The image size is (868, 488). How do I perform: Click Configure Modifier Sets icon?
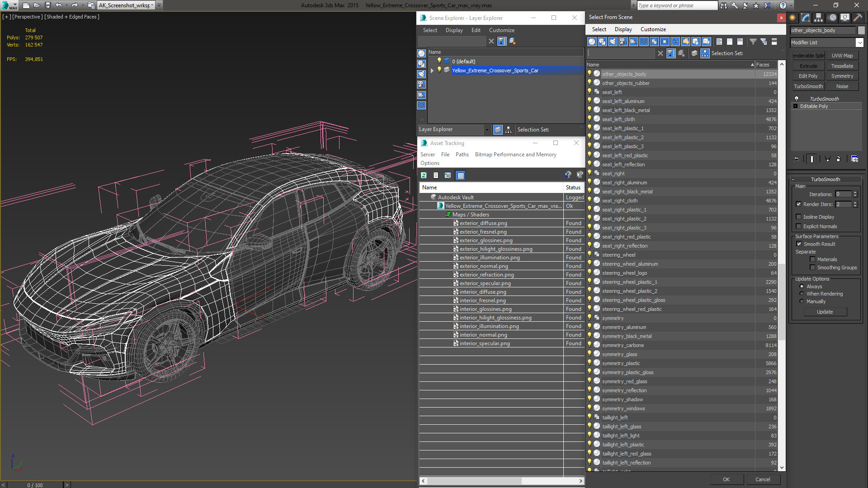[854, 159]
